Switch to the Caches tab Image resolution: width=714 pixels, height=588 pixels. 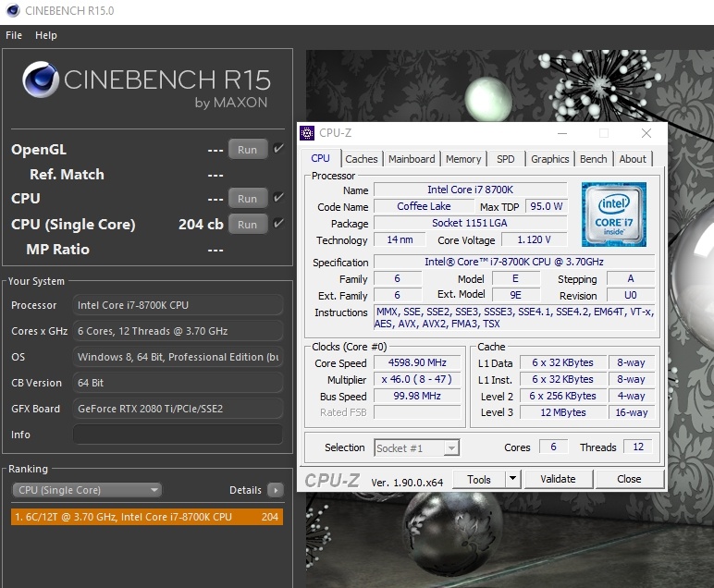362,159
